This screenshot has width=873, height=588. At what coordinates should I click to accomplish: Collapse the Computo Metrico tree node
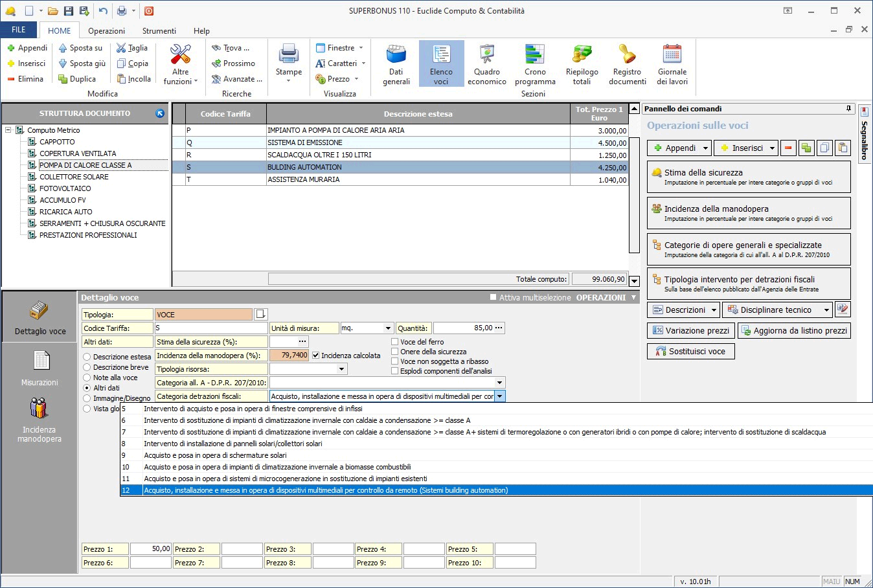[x=8, y=130]
